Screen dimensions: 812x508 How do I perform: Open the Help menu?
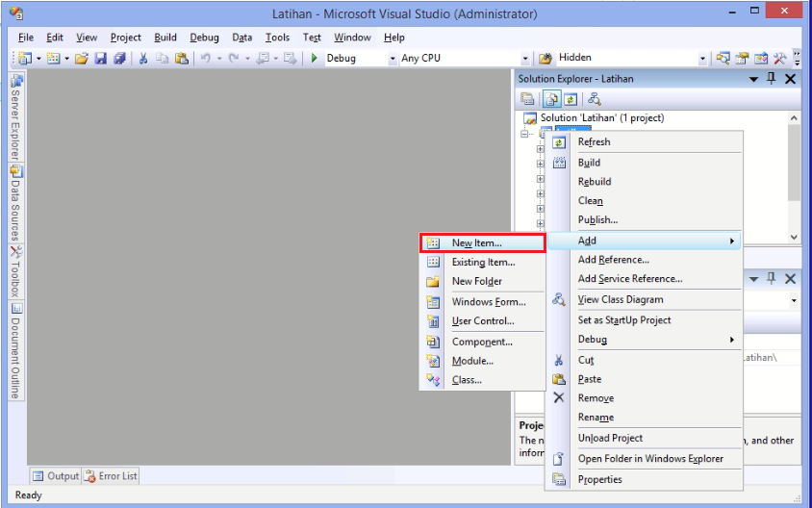click(394, 38)
